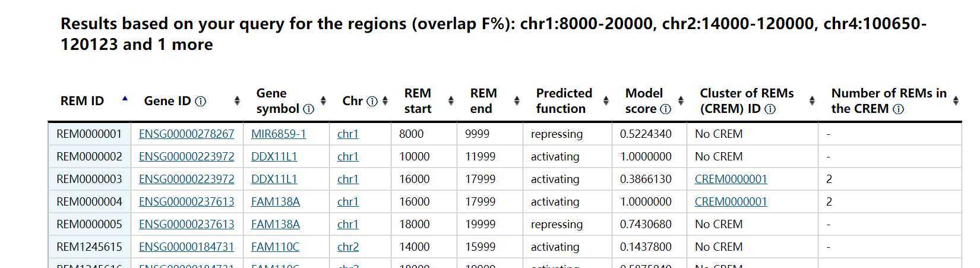
Task: Open the MIR6859-1 gene symbol link
Action: (279, 134)
